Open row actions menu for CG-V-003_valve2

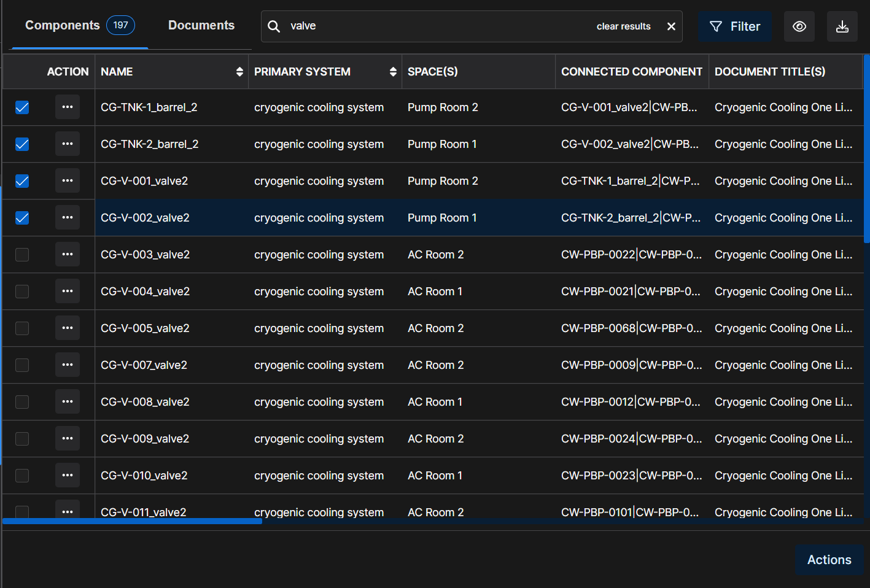pyautogui.click(x=68, y=254)
